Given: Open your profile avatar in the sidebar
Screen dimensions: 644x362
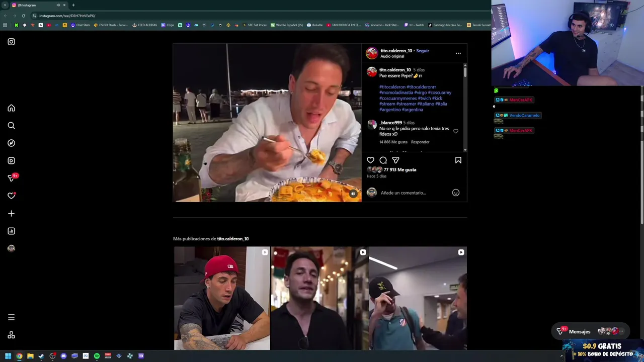Looking at the screenshot, I should tap(11, 248).
